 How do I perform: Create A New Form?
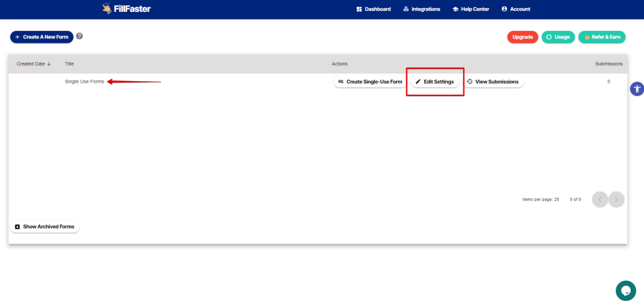pyautogui.click(x=42, y=37)
